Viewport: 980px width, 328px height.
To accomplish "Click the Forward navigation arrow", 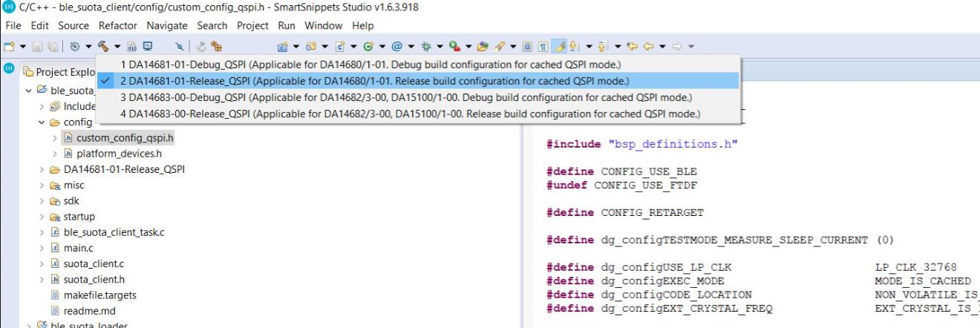I will point(676,46).
